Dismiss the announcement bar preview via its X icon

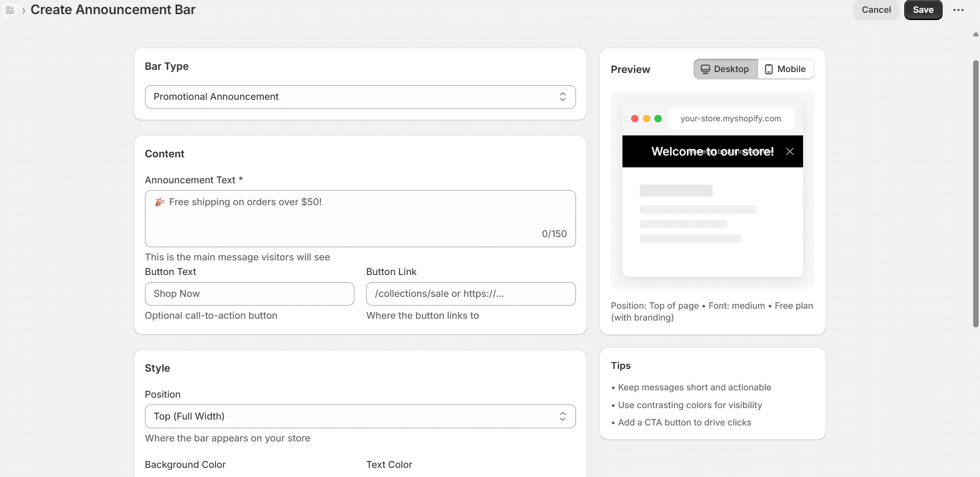[790, 151]
